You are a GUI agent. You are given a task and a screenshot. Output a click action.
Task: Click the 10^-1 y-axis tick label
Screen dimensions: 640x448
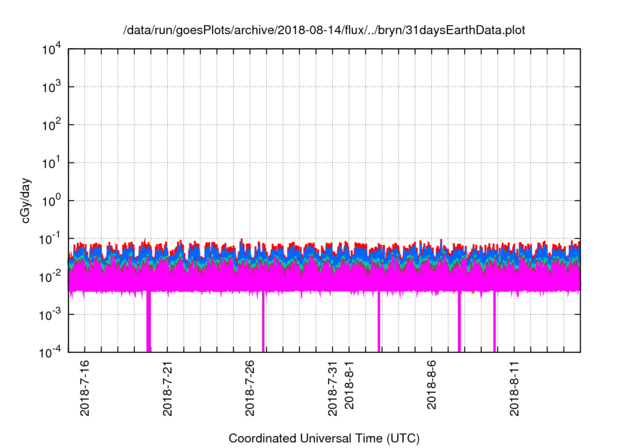coord(49,238)
